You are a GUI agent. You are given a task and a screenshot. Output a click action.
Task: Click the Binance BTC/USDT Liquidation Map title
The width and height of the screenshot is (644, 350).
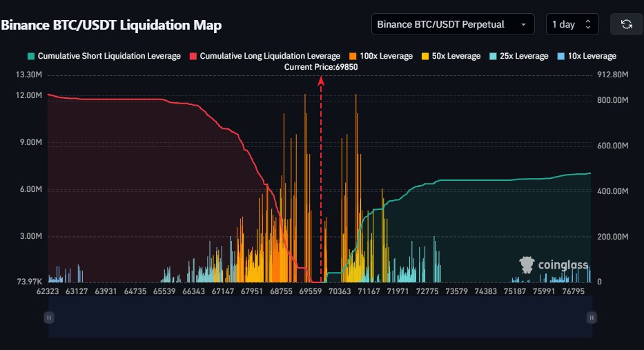[111, 25]
